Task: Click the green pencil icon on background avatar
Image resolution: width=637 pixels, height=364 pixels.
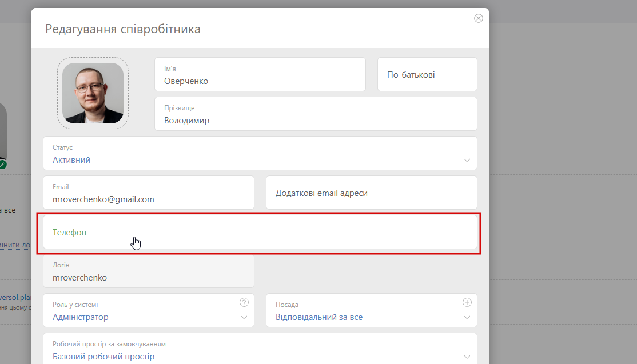Action: pyautogui.click(x=3, y=165)
